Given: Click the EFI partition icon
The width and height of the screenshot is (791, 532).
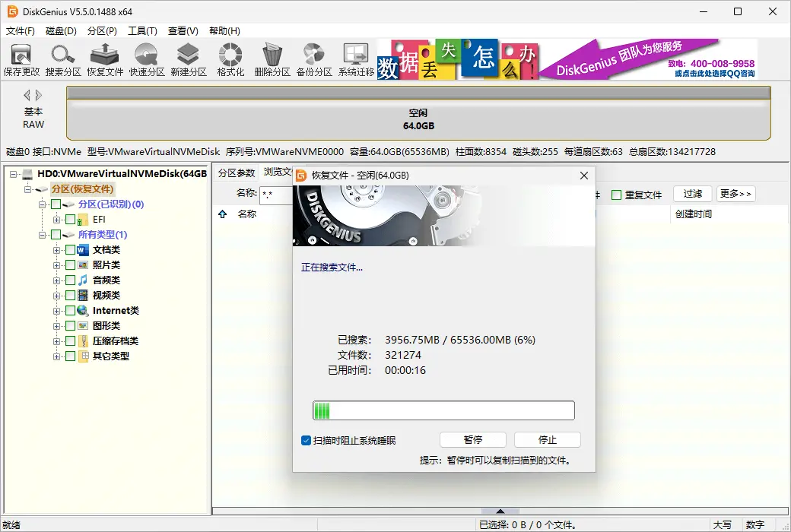Looking at the screenshot, I should click(x=83, y=220).
